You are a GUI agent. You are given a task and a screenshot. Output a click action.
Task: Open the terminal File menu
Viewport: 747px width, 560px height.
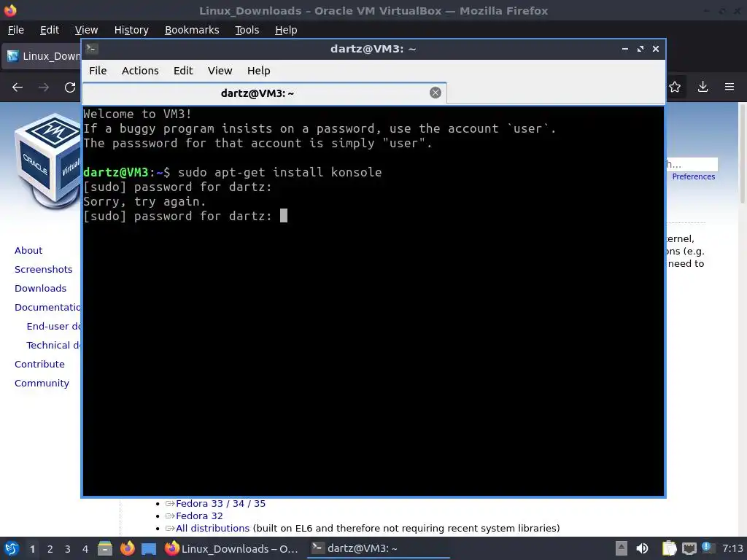pyautogui.click(x=98, y=71)
